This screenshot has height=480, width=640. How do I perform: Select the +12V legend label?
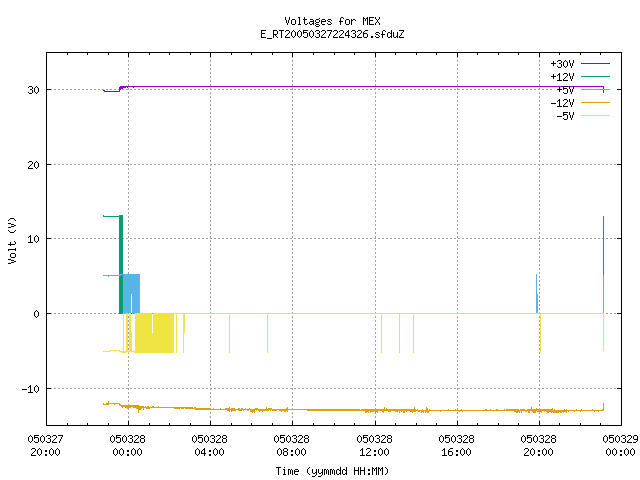click(x=562, y=77)
